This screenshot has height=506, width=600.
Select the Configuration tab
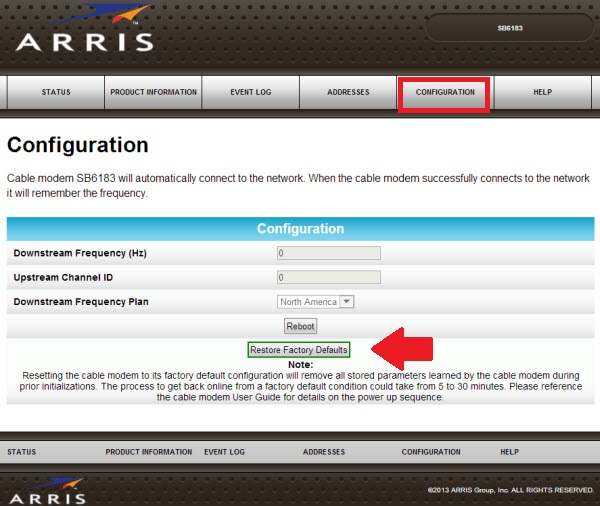tap(445, 92)
